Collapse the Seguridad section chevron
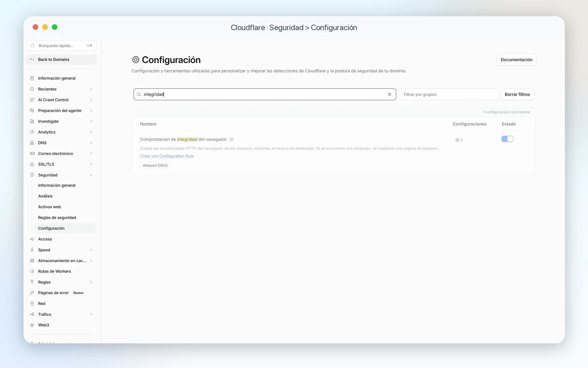Screen dimensions: 588x368 point(91,175)
